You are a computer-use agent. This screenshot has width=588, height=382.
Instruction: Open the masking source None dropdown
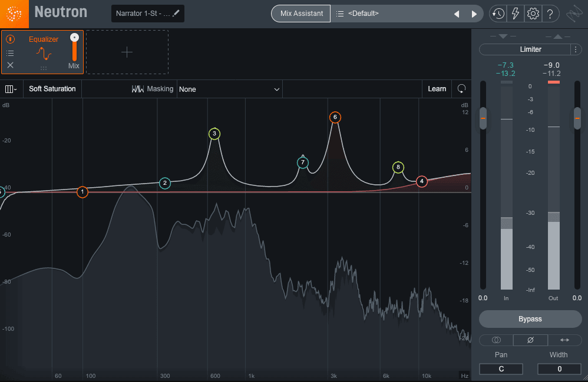(230, 89)
